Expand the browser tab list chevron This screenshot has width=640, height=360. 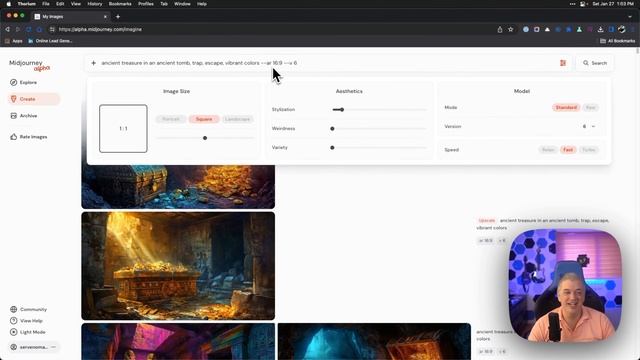pos(631,17)
